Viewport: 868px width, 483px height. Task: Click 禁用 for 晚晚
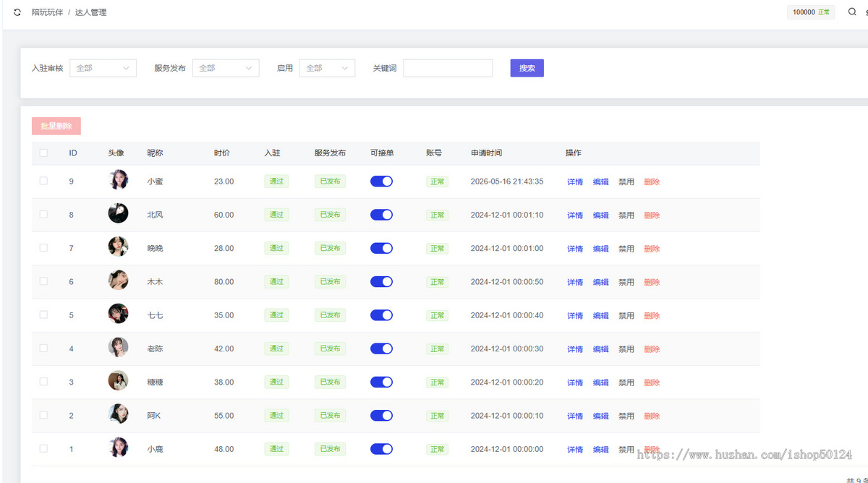point(626,249)
